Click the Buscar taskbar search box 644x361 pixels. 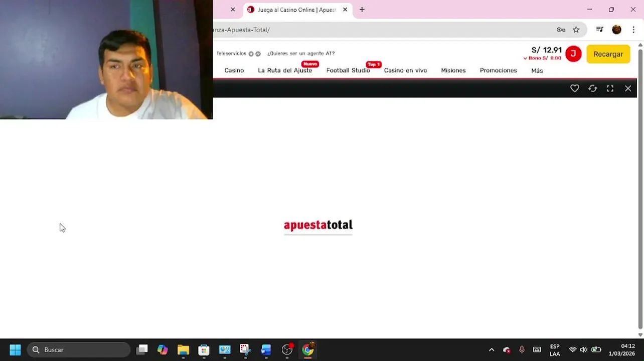(78, 349)
